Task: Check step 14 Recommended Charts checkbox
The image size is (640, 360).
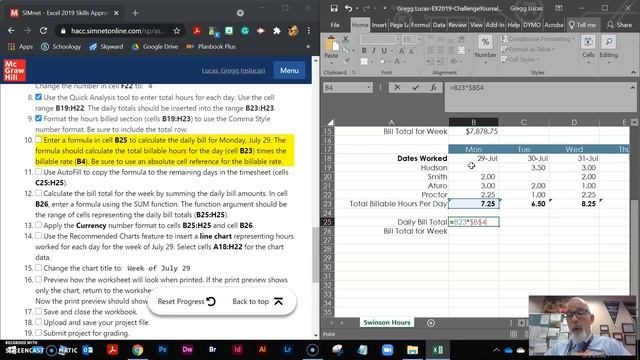Action: pos(38,236)
